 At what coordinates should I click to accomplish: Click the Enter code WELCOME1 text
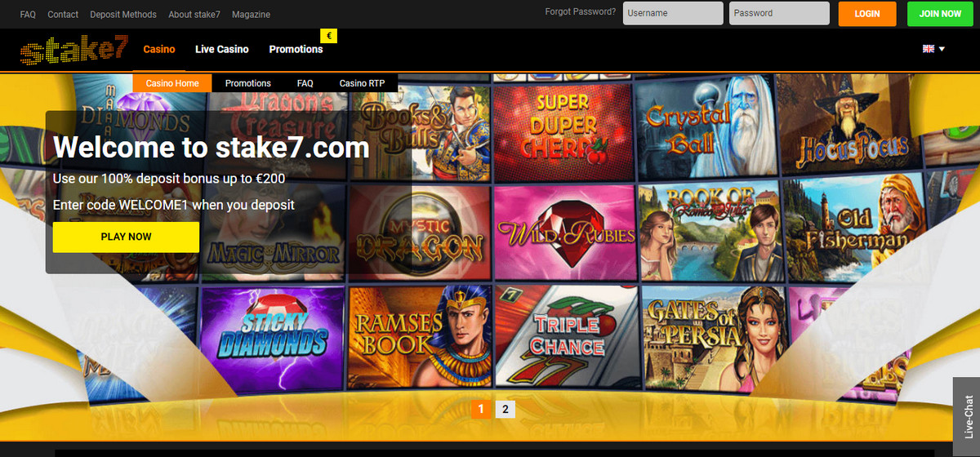point(174,205)
